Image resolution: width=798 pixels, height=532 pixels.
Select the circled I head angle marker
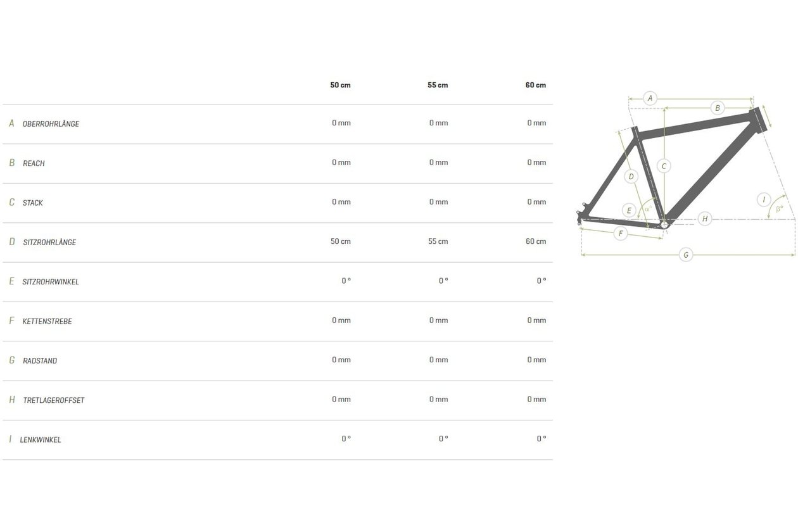(764, 199)
